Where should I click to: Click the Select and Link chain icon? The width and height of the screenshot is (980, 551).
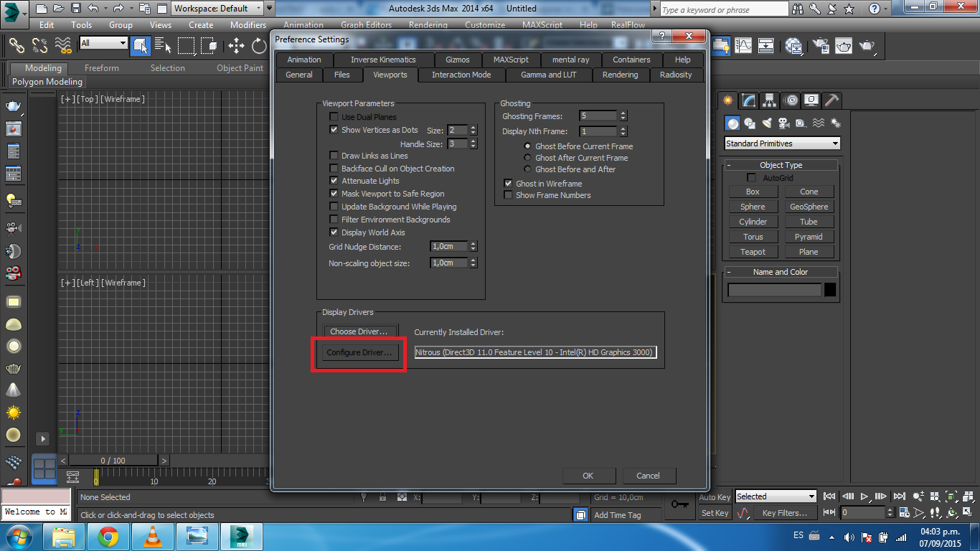[x=17, y=45]
